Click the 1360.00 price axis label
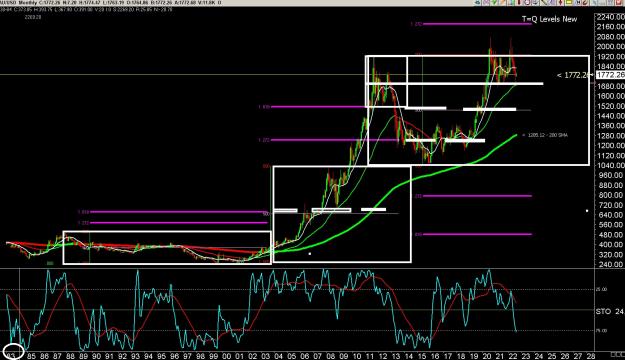Screen dimensions: 625x360 point(611,126)
